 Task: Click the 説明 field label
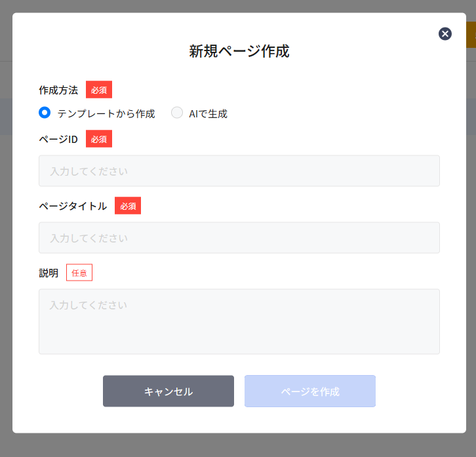click(x=49, y=273)
